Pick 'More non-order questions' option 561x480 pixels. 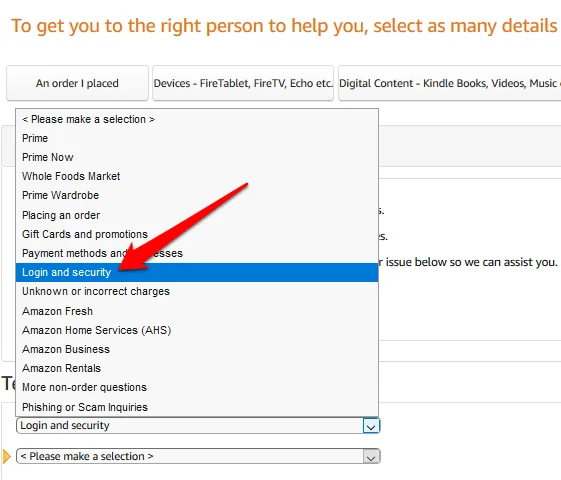point(197,387)
